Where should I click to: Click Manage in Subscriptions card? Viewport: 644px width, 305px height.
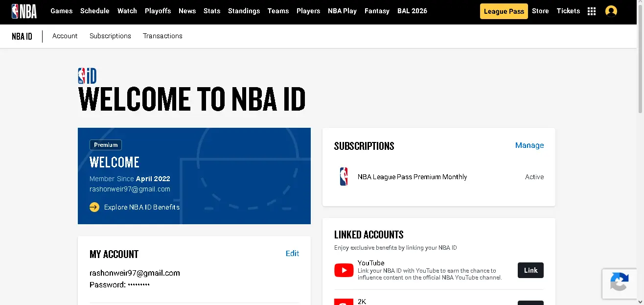529,145
